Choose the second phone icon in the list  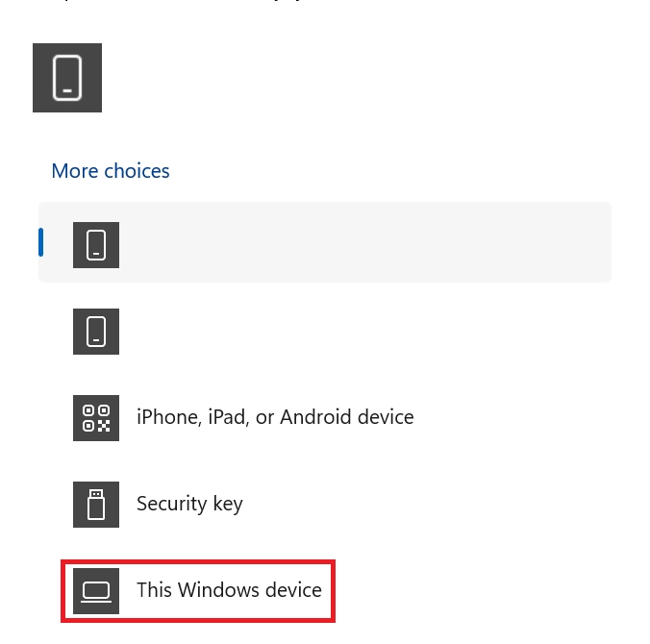coord(96,332)
